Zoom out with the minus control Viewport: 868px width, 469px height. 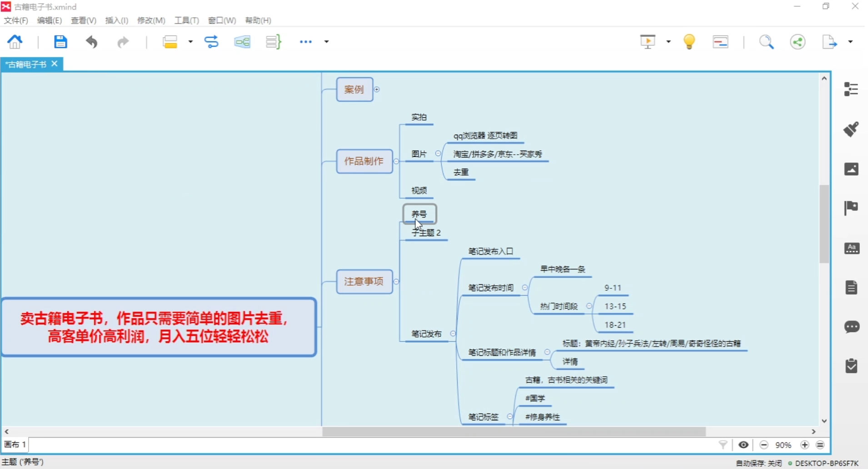(x=764, y=445)
